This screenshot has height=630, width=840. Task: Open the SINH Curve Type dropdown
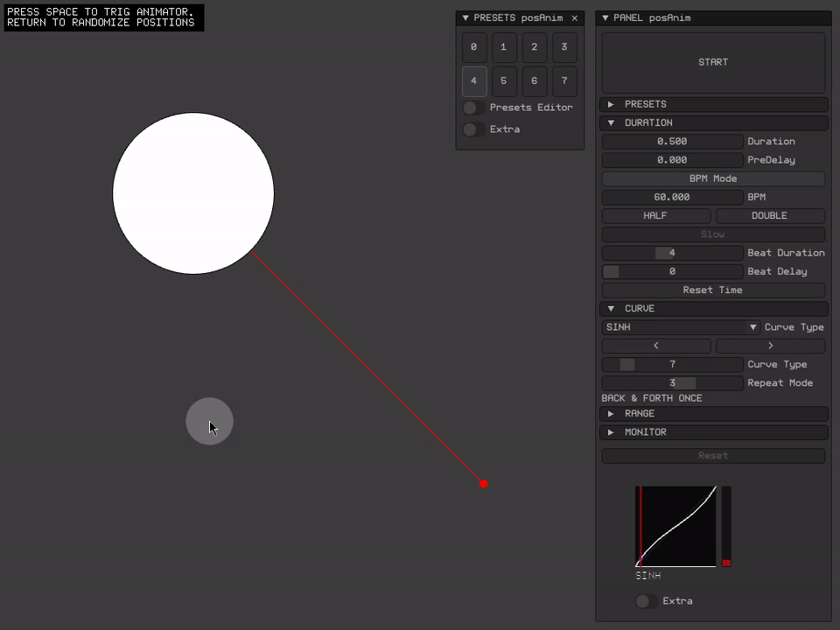[681, 327]
